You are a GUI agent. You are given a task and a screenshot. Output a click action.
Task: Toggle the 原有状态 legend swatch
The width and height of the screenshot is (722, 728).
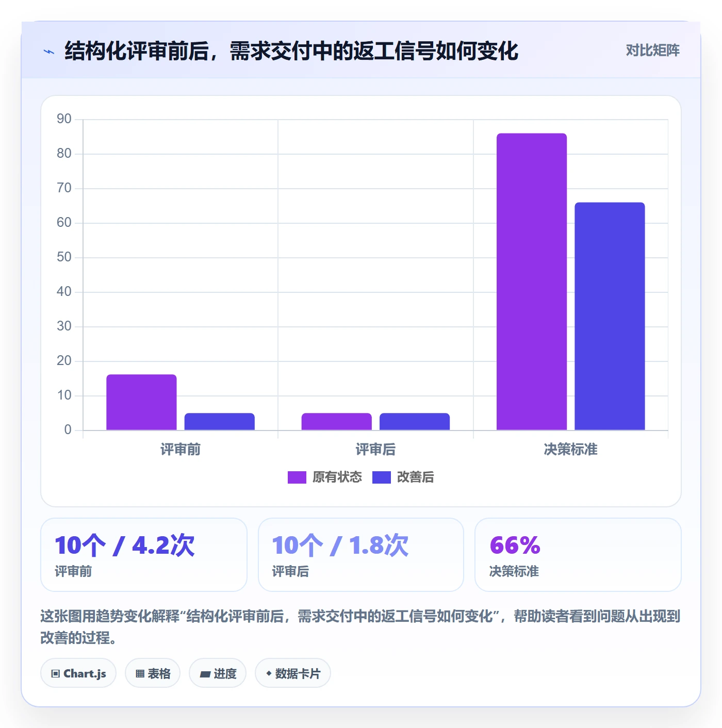click(x=297, y=477)
